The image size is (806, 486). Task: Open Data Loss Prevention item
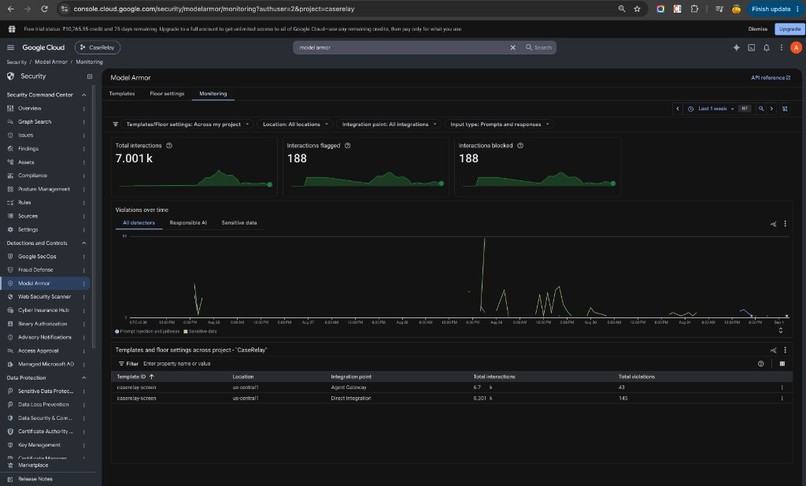click(43, 404)
